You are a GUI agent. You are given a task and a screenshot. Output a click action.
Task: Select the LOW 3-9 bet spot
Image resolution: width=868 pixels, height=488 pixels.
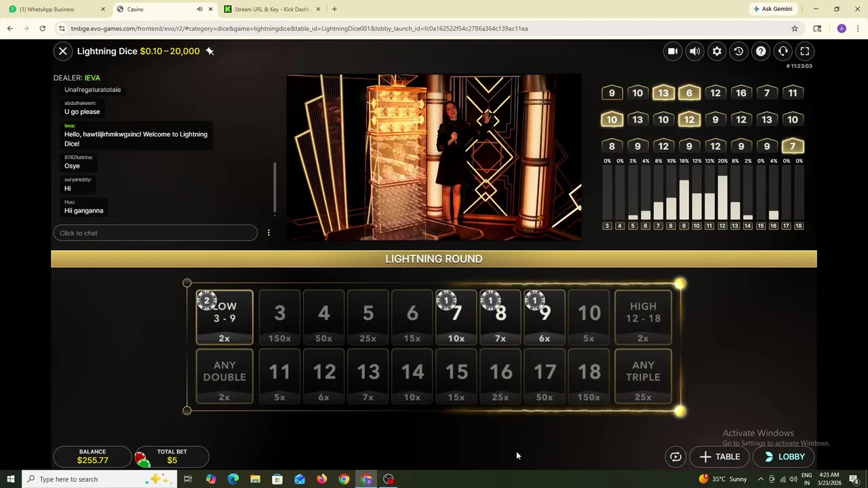224,317
